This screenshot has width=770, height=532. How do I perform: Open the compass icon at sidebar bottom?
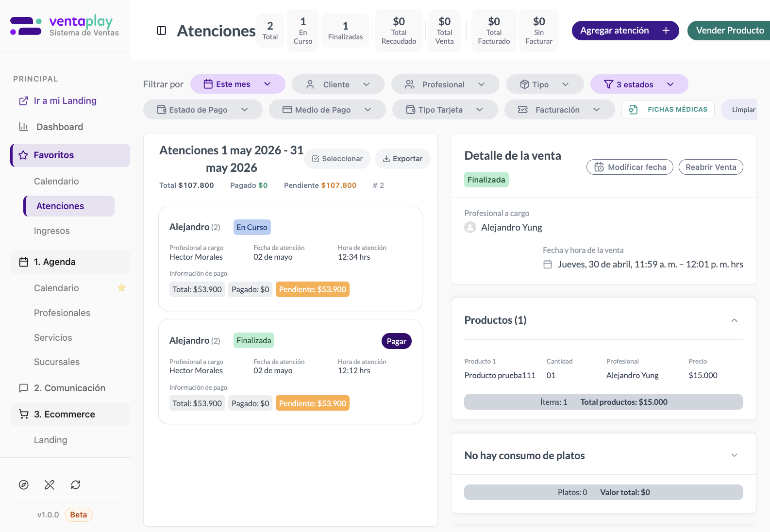[24, 484]
